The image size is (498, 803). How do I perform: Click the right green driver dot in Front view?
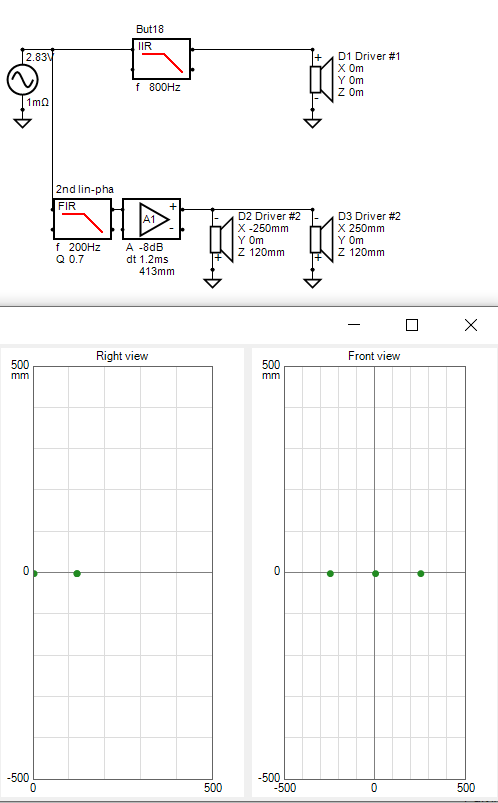[421, 574]
